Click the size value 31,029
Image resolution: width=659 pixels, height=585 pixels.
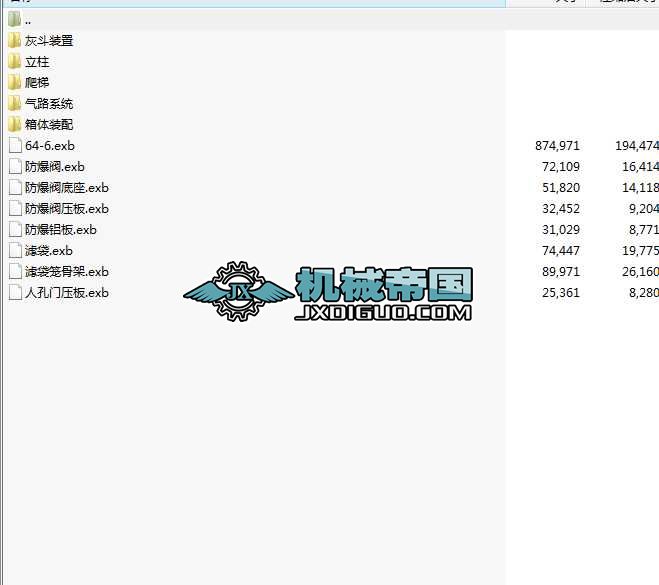(561, 230)
